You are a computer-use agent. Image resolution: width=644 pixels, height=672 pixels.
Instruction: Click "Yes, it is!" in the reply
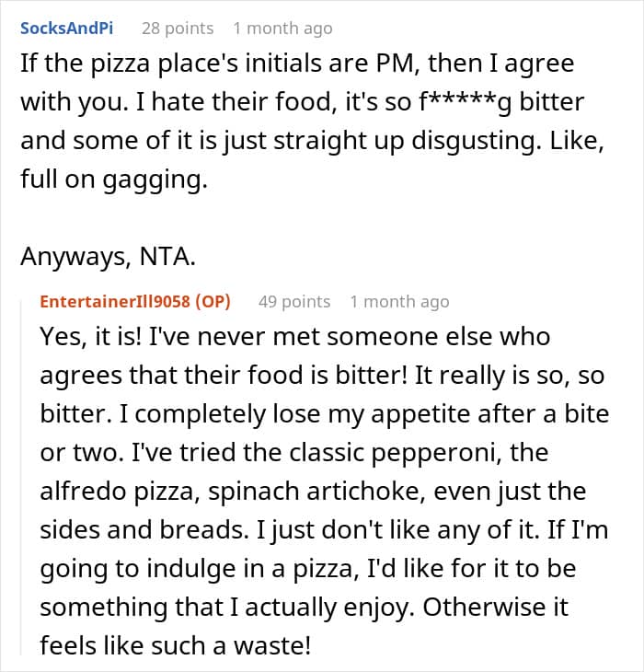90,337
